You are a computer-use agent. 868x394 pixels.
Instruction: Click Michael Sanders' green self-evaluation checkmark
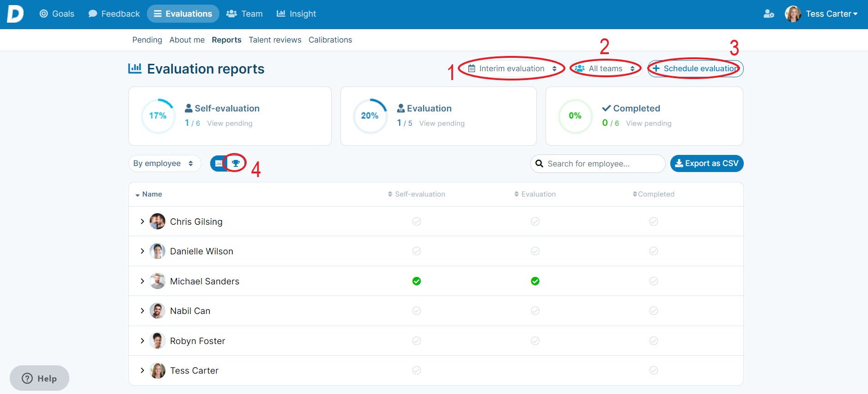pyautogui.click(x=416, y=281)
